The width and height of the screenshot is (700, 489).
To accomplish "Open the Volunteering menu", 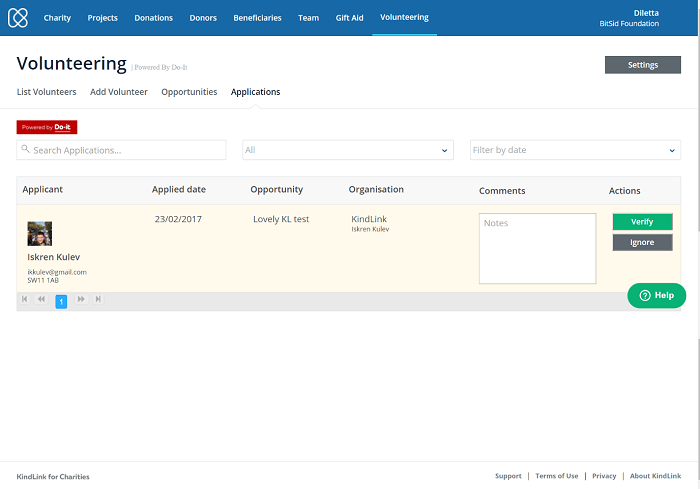I will coord(404,17).
